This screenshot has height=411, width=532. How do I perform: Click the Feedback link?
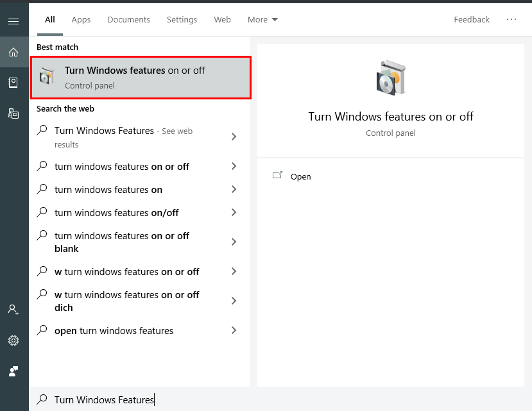click(x=471, y=19)
